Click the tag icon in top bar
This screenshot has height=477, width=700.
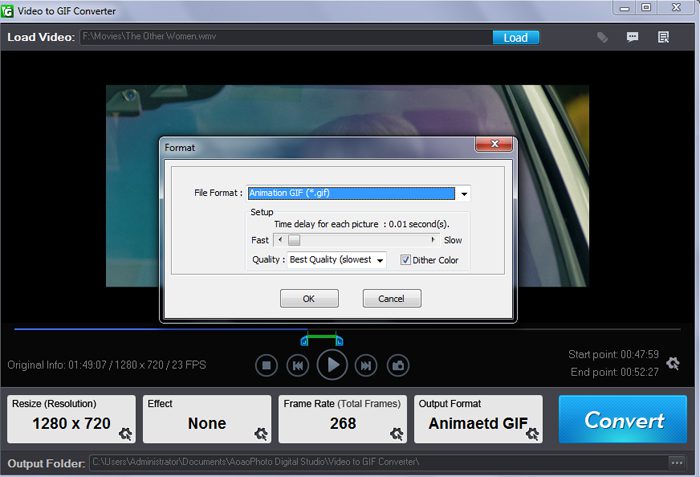(602, 37)
